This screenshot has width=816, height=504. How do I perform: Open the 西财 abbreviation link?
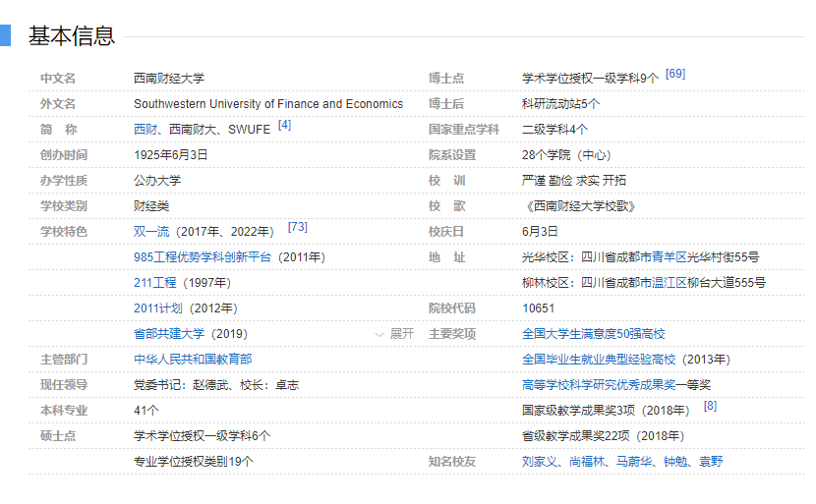[x=146, y=130]
